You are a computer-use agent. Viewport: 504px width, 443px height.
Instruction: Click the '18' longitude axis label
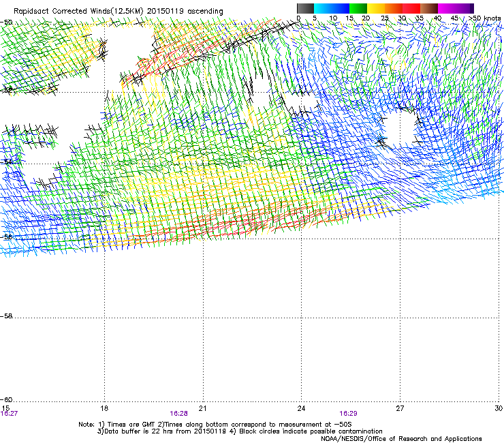(x=104, y=408)
